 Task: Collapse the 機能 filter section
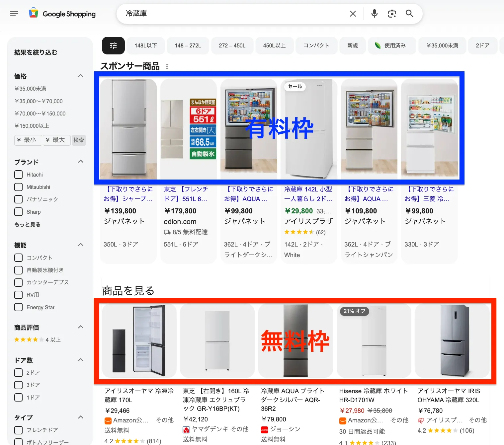click(x=81, y=245)
